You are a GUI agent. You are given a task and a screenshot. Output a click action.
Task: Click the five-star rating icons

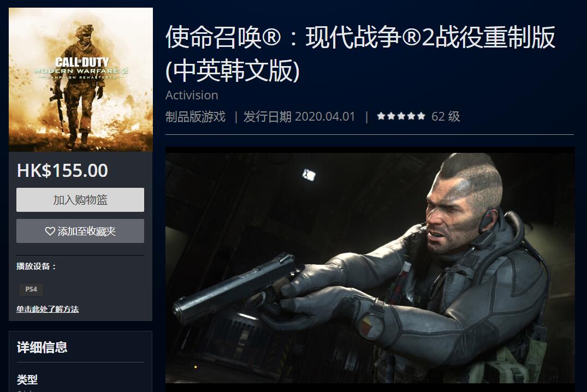(x=401, y=116)
